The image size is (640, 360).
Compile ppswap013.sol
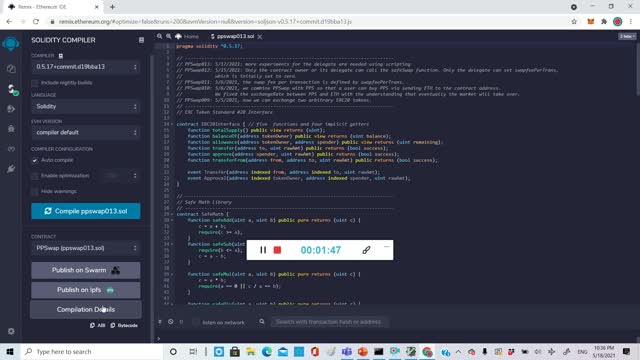tap(86, 211)
